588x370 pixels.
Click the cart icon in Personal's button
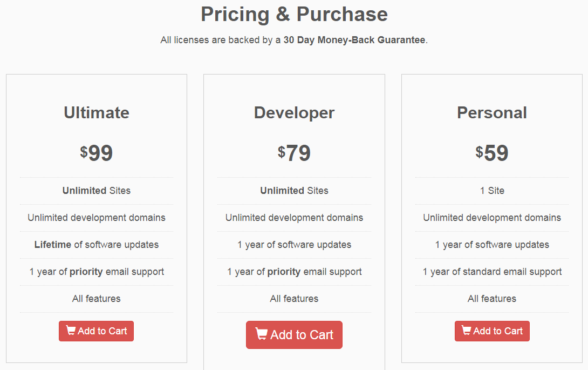[467, 331]
